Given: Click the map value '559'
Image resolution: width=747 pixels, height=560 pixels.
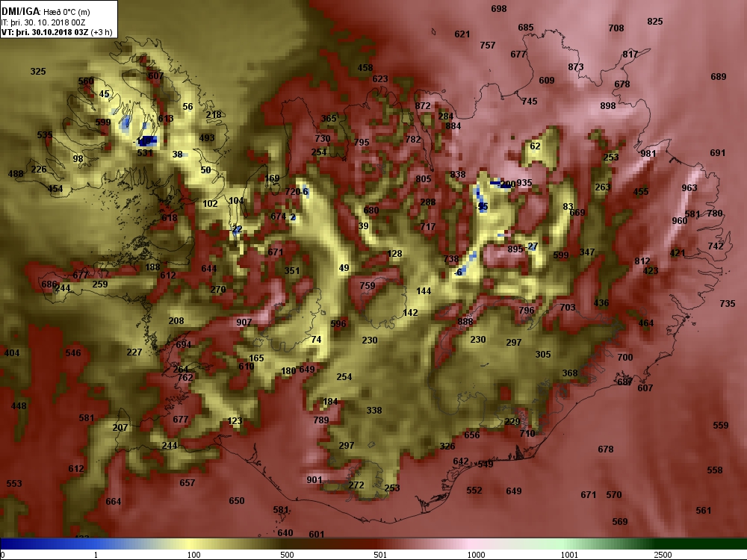Looking at the screenshot, I should [721, 426].
